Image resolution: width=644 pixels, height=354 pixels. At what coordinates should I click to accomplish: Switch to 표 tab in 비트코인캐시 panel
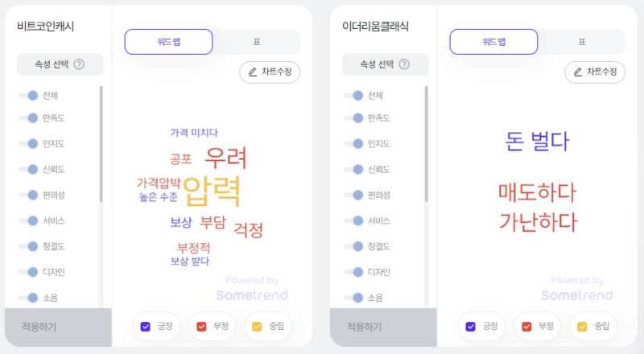256,42
